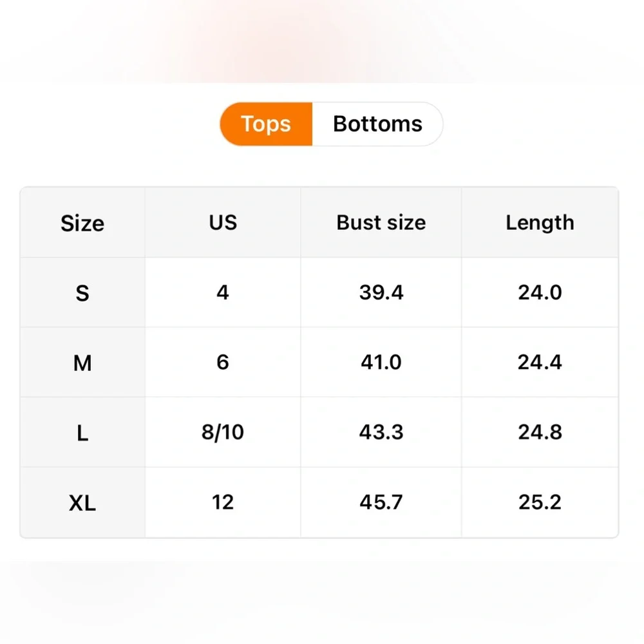The image size is (644, 644).
Task: Select the L size row label
Action: pyautogui.click(x=82, y=433)
